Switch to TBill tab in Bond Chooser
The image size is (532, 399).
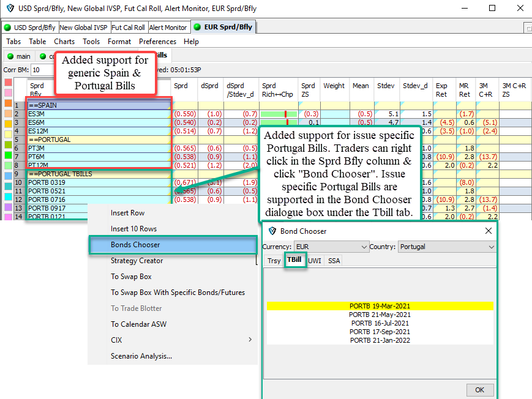pyautogui.click(x=294, y=259)
